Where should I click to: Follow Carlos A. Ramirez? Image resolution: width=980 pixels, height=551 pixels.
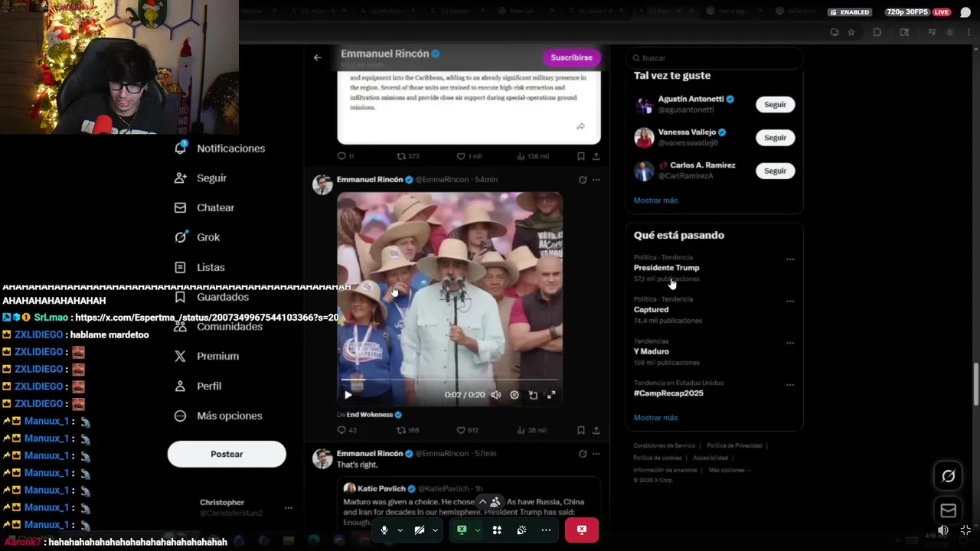click(775, 171)
